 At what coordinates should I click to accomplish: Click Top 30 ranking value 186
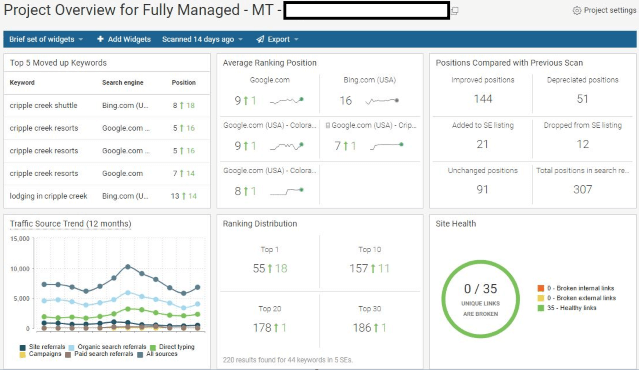pos(362,328)
